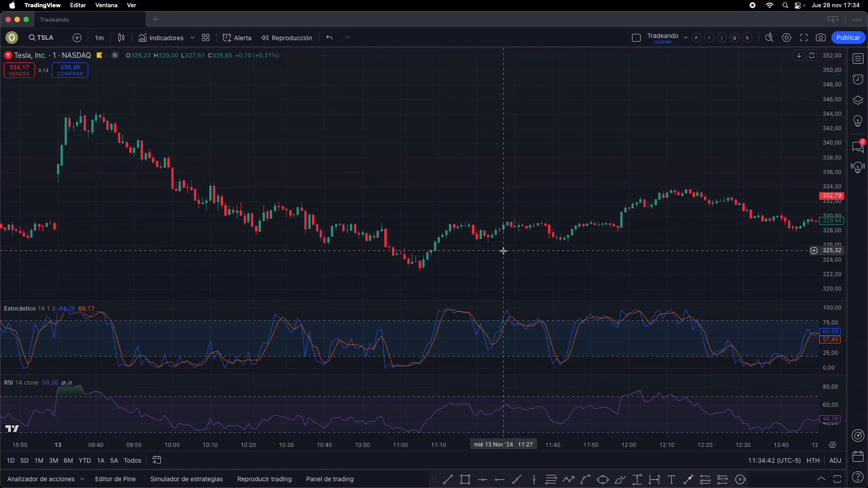Select the trend line drawing tool

pos(448,479)
